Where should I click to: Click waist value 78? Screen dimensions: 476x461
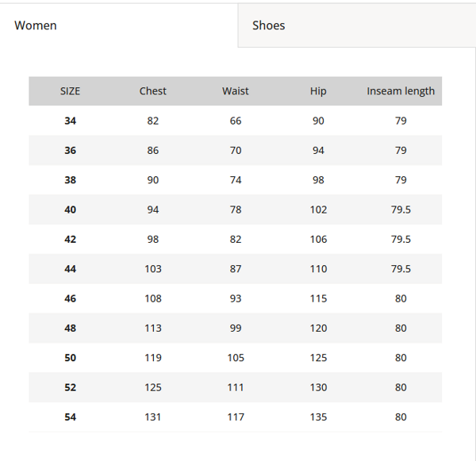pos(236,209)
